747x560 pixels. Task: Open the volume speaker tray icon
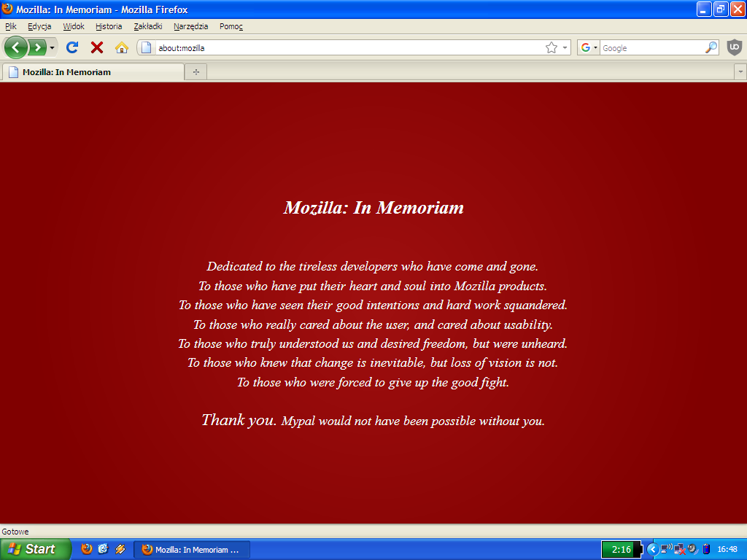tap(693, 549)
